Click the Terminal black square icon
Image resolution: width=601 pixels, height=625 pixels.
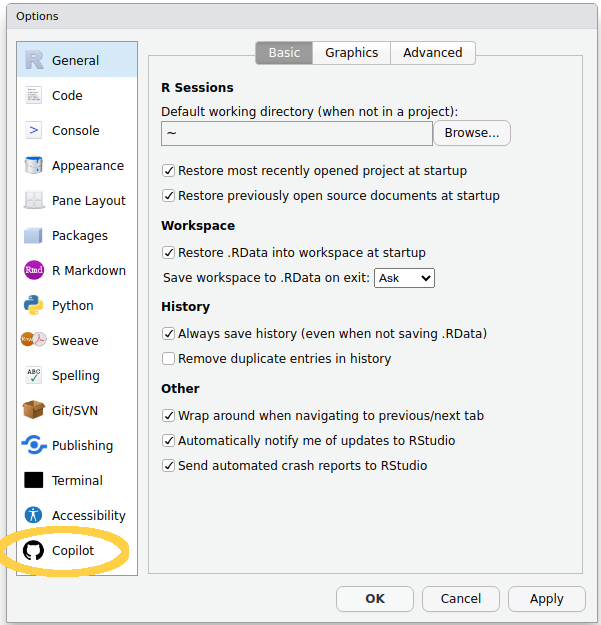click(x=33, y=480)
